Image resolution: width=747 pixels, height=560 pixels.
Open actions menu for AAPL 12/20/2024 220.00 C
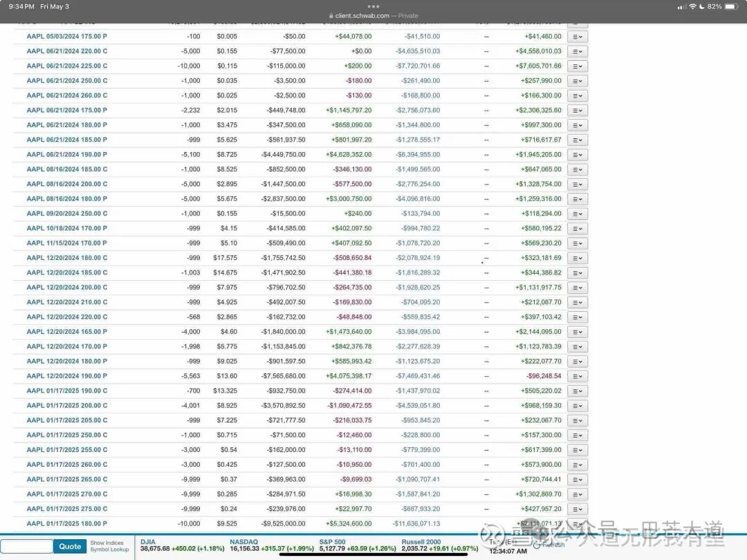(x=578, y=317)
